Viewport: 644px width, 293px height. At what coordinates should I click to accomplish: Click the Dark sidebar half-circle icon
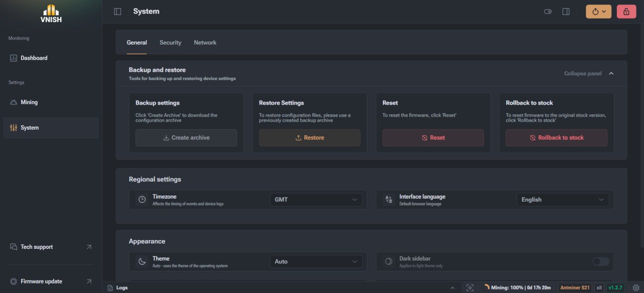[389, 262]
